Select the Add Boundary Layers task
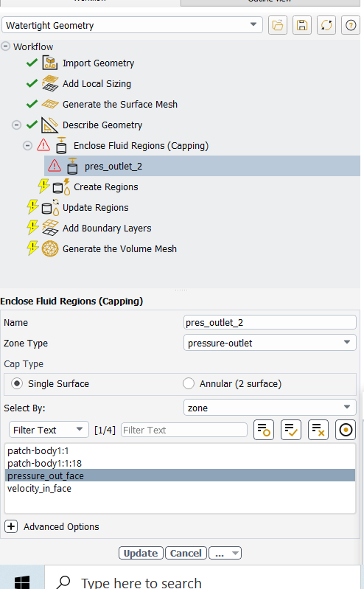The image size is (364, 589). click(x=107, y=228)
